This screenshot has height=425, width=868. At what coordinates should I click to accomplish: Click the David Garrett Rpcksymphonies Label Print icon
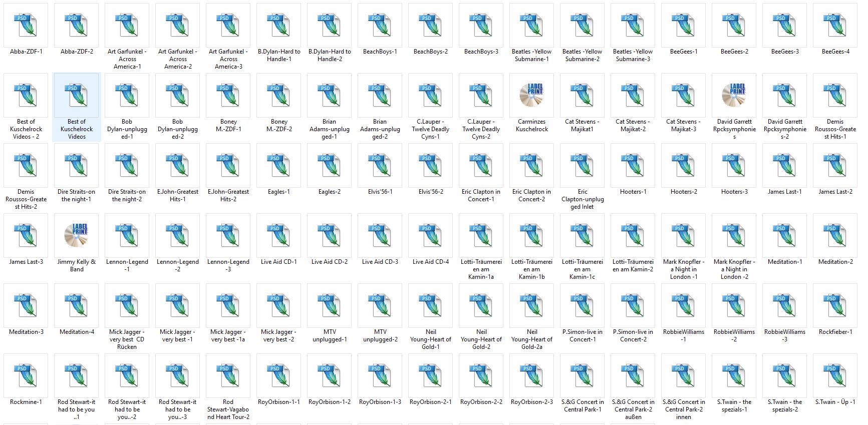[x=734, y=95]
